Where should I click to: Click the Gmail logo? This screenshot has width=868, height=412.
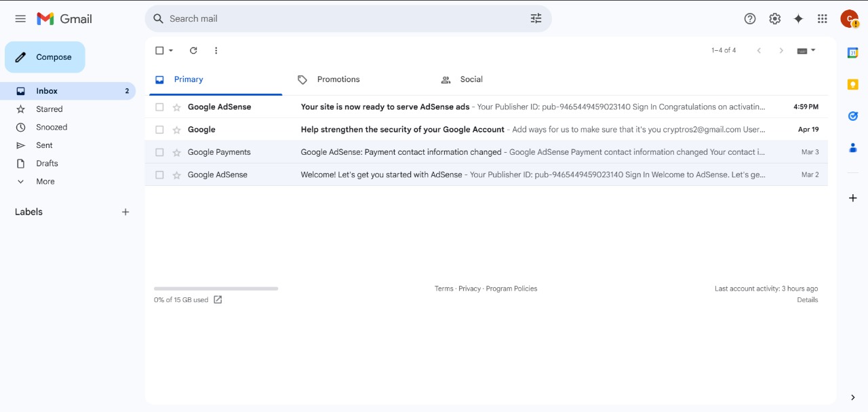tap(64, 19)
